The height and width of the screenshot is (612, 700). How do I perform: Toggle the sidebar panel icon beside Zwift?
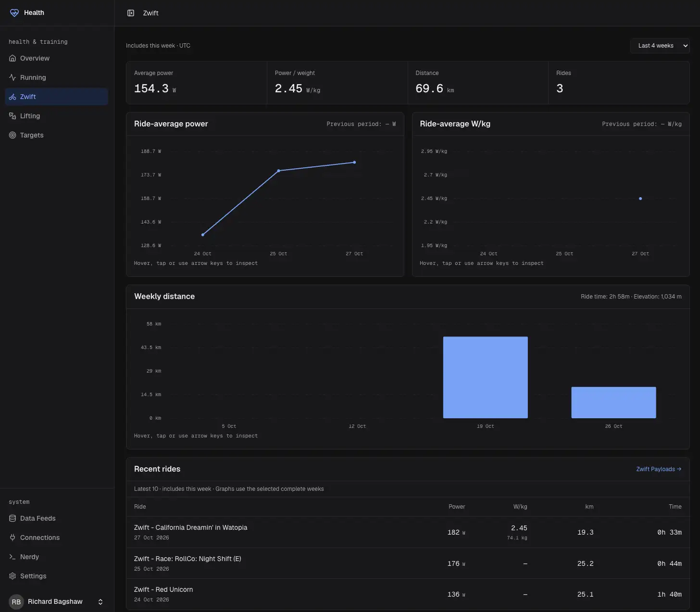coord(131,13)
